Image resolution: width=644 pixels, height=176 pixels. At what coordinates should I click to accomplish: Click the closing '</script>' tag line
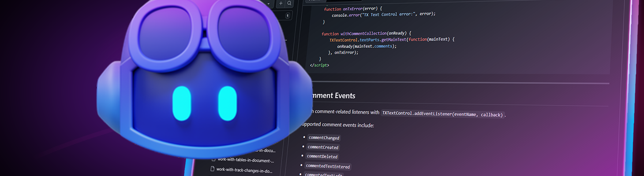tap(319, 65)
